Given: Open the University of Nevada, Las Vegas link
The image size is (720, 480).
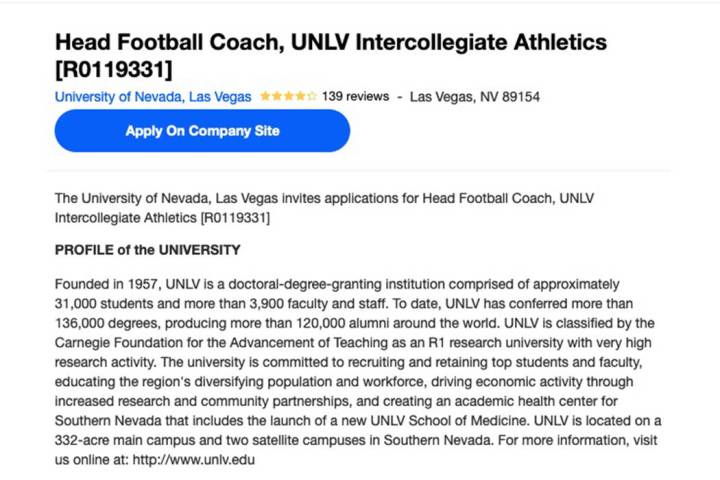Looking at the screenshot, I should pos(153,97).
